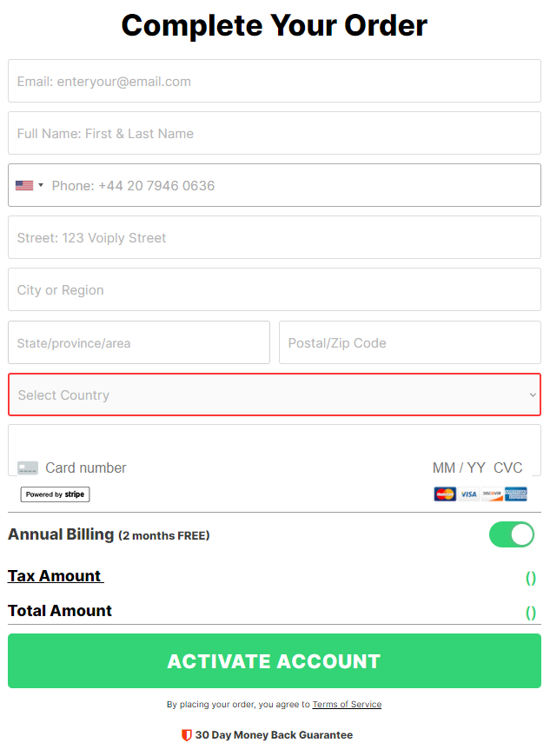Screen dimensions: 550x756
Task: Click the ACTIVATE ACCOUNT button
Action: click(275, 661)
